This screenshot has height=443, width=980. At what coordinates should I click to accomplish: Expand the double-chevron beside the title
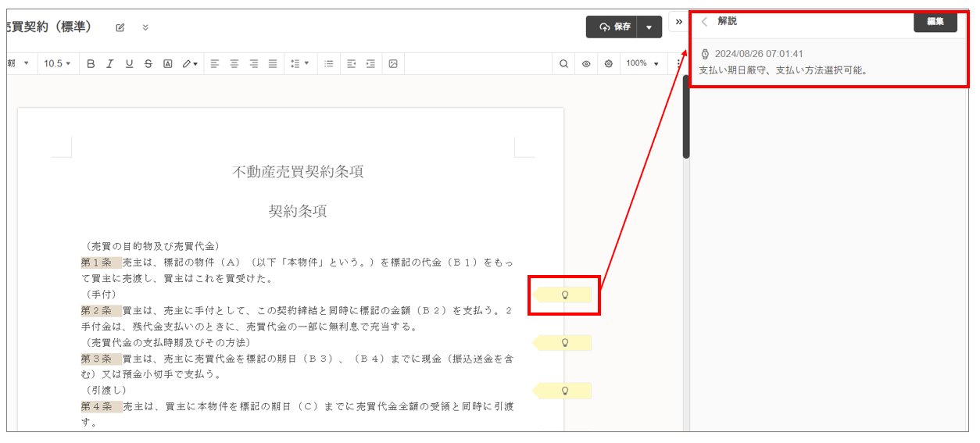point(145,27)
